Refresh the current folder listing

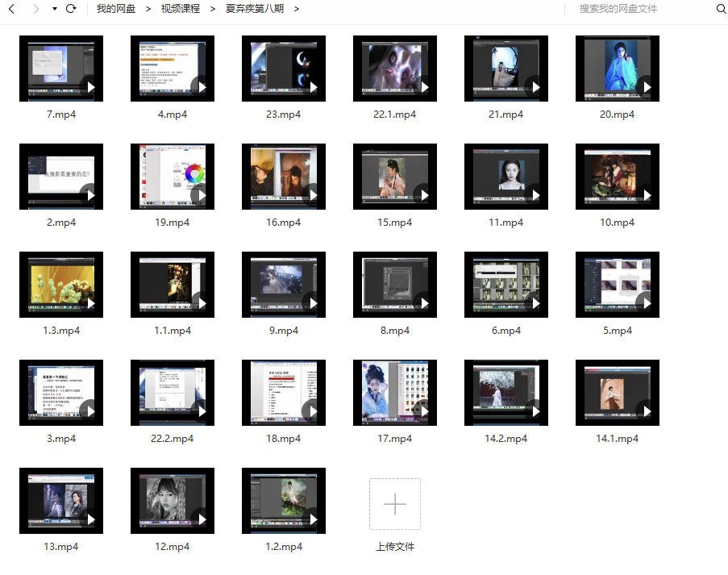71,9
